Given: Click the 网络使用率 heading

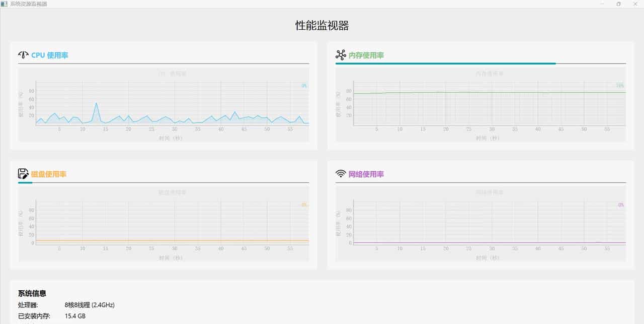Looking at the screenshot, I should [366, 174].
